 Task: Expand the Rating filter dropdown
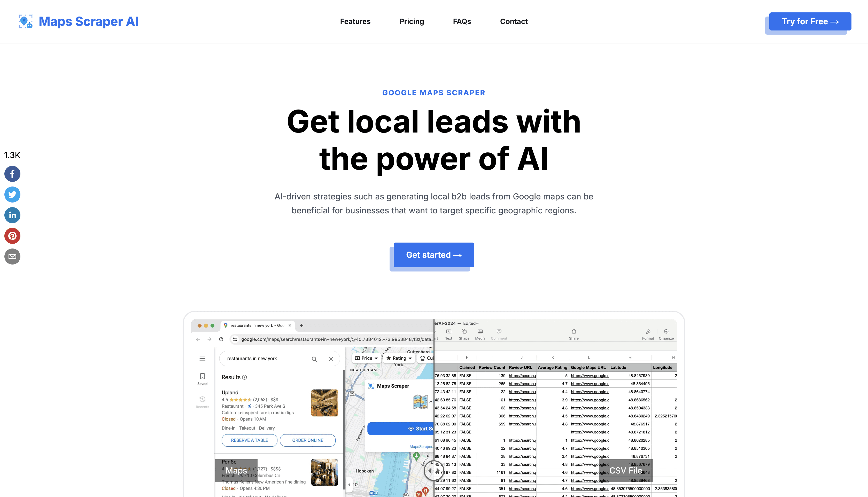tap(399, 358)
